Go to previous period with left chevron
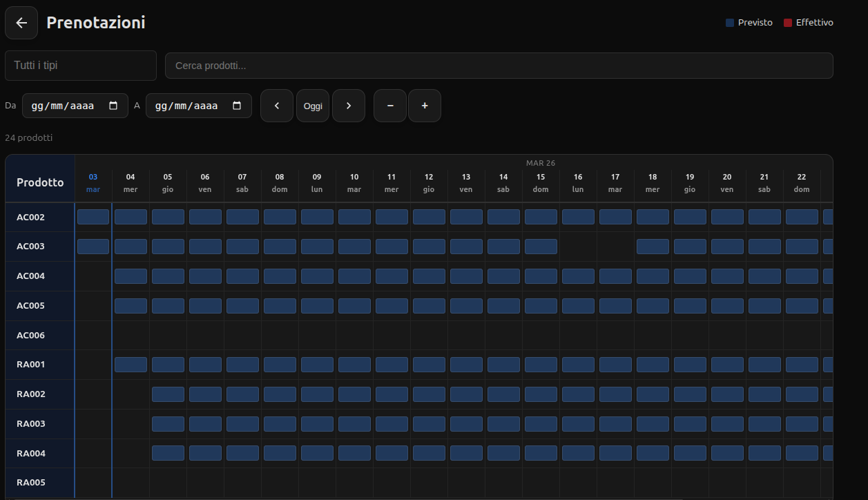The height and width of the screenshot is (500, 868). (x=277, y=106)
